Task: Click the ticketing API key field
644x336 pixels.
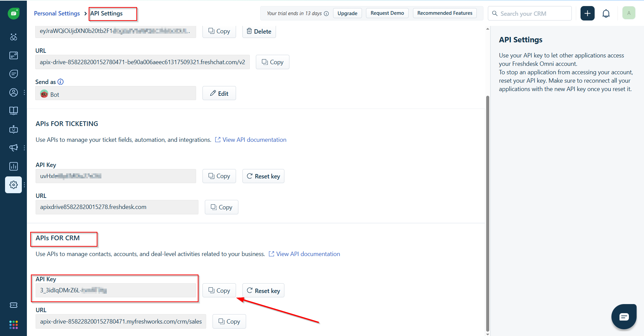Action: coord(116,176)
